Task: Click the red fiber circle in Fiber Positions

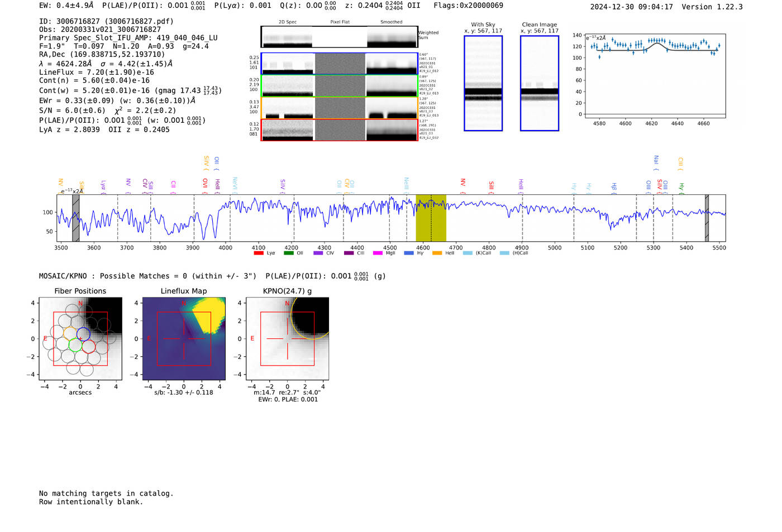Action: [88, 346]
